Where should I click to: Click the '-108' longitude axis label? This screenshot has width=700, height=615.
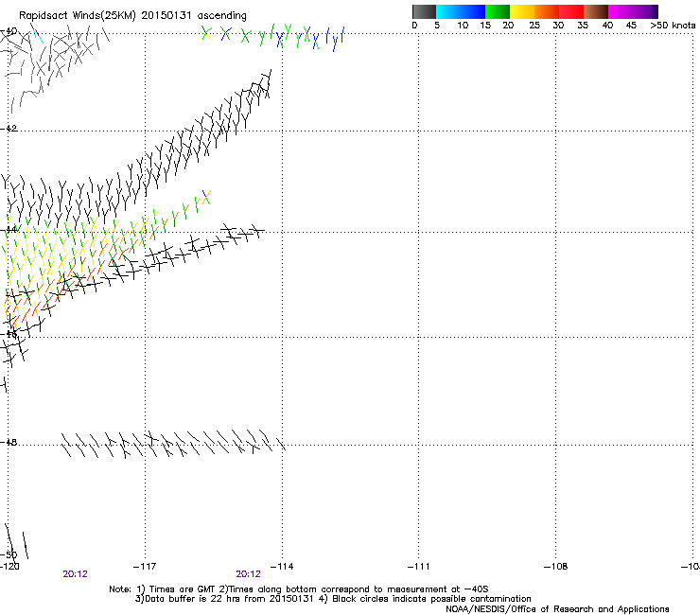tap(556, 567)
